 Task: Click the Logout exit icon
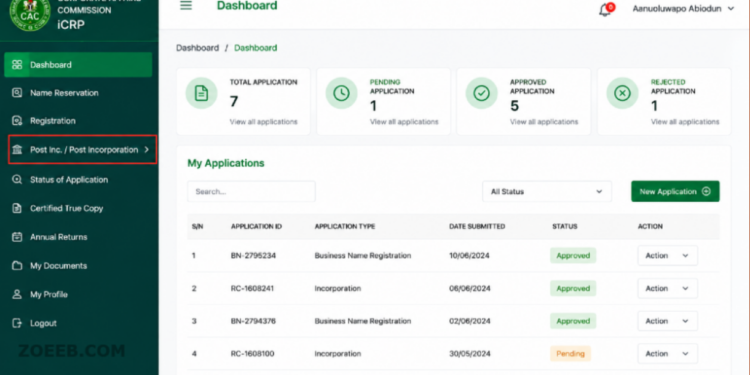pos(17,323)
